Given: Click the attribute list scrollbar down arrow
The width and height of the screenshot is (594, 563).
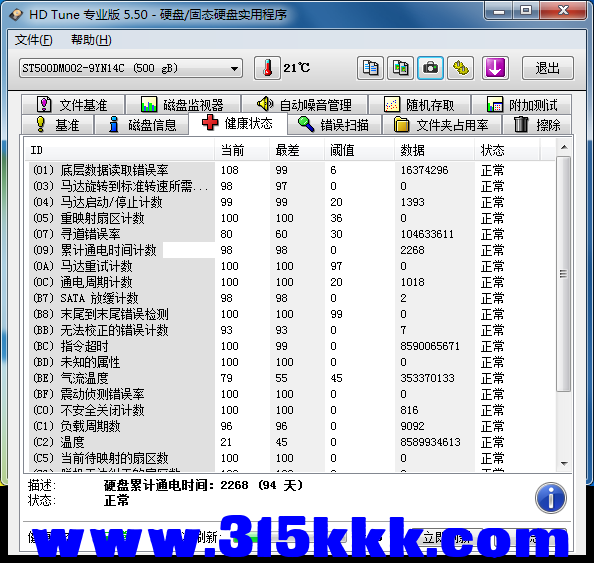Looking at the screenshot, I should coord(564,464).
